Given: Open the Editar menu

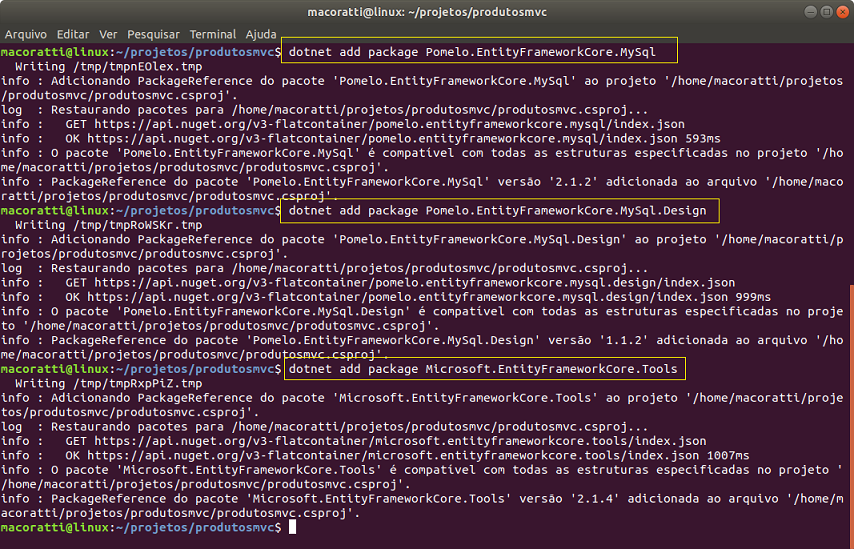Looking at the screenshot, I should pyautogui.click(x=73, y=34).
